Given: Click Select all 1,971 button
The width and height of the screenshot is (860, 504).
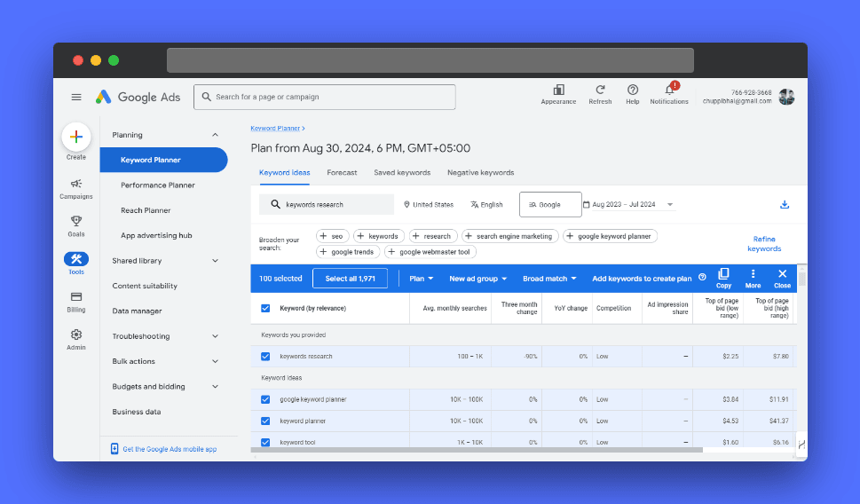Looking at the screenshot, I should (x=350, y=279).
